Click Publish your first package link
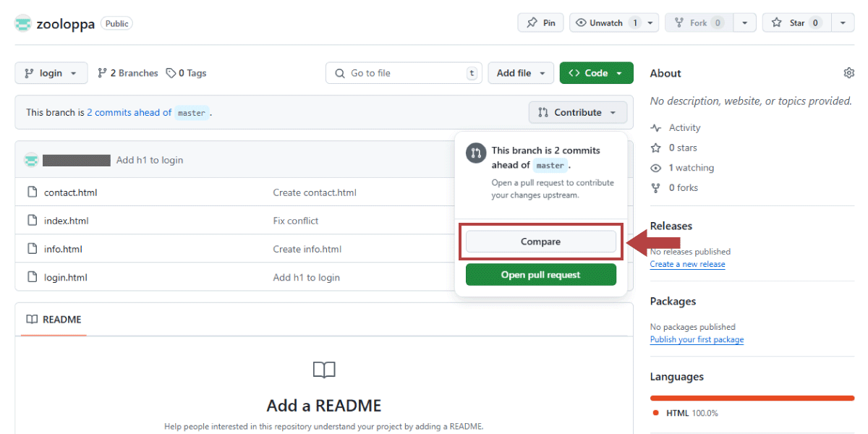The height and width of the screenshot is (434, 868). pos(697,339)
